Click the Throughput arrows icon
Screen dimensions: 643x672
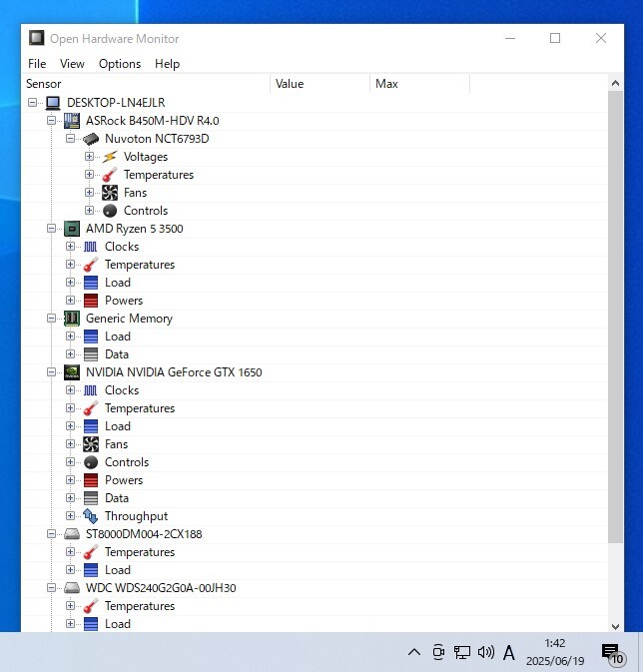click(x=91, y=516)
